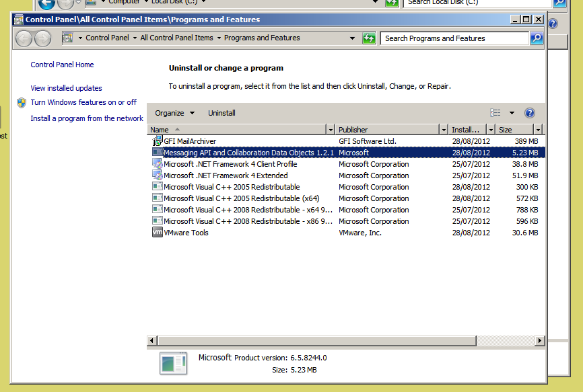Click the horizontal scrollbar thumb in the program list
This screenshot has height=392, width=583.
coord(317,340)
